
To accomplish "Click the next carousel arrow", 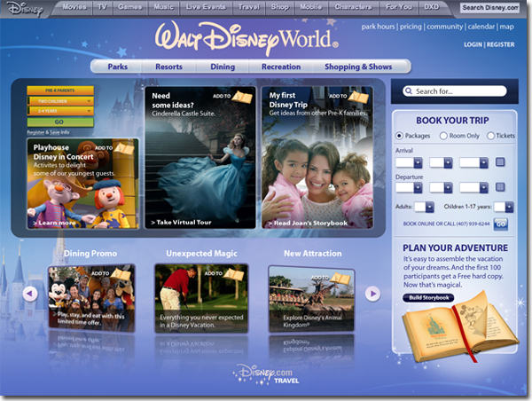I will (373, 294).
